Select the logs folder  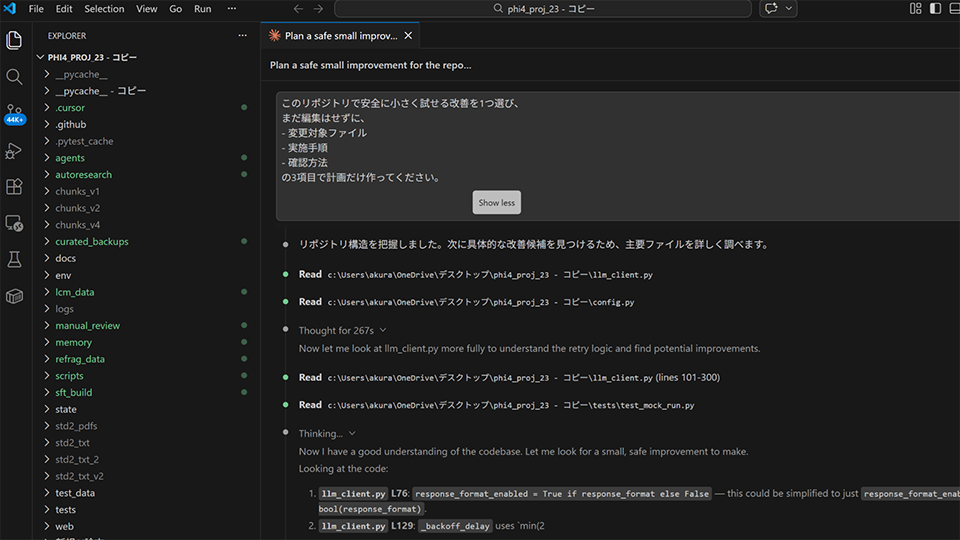tap(64, 309)
